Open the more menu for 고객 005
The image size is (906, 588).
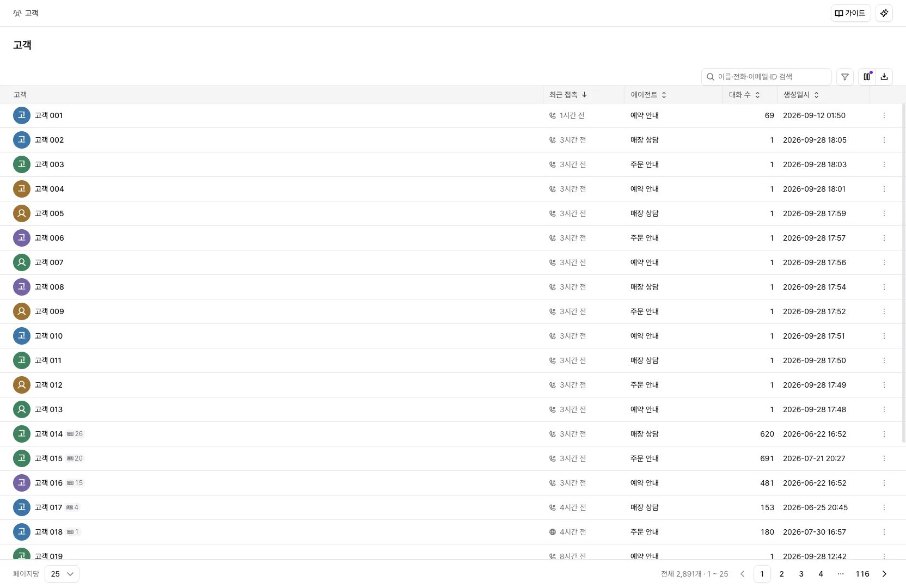884,213
